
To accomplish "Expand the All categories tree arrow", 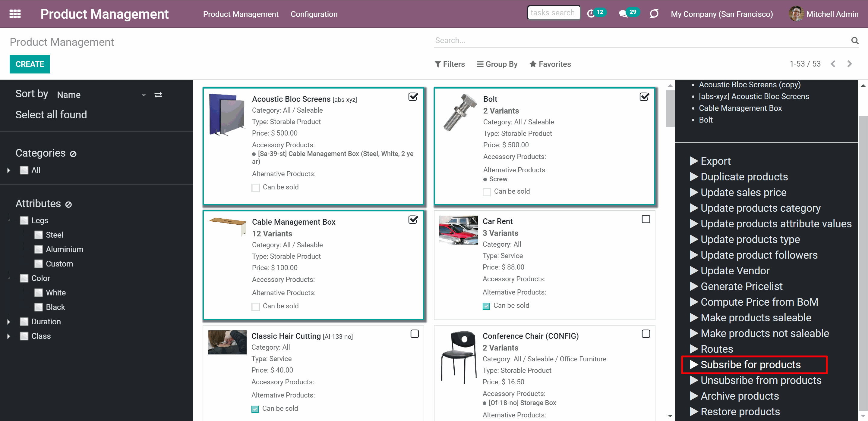I will [x=8, y=170].
